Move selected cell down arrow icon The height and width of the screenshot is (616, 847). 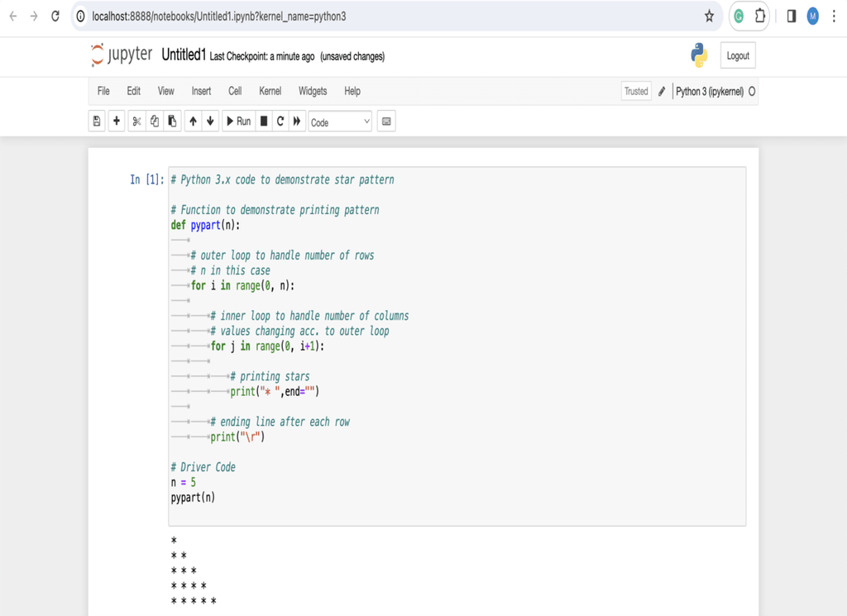(x=211, y=122)
